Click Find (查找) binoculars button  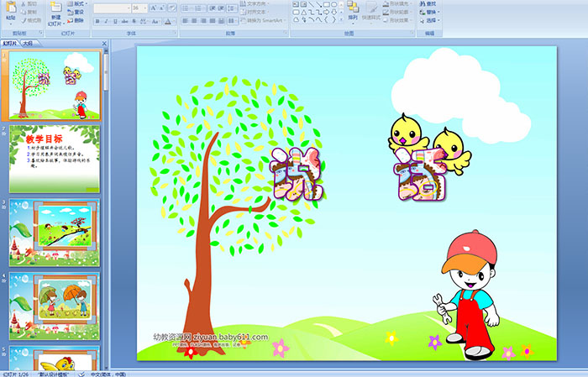[428, 3]
